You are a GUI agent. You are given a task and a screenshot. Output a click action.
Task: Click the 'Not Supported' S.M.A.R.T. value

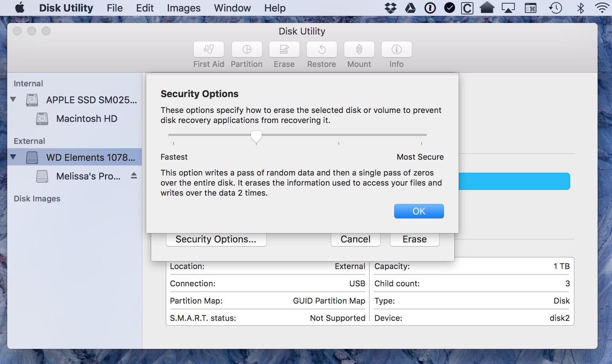338,318
